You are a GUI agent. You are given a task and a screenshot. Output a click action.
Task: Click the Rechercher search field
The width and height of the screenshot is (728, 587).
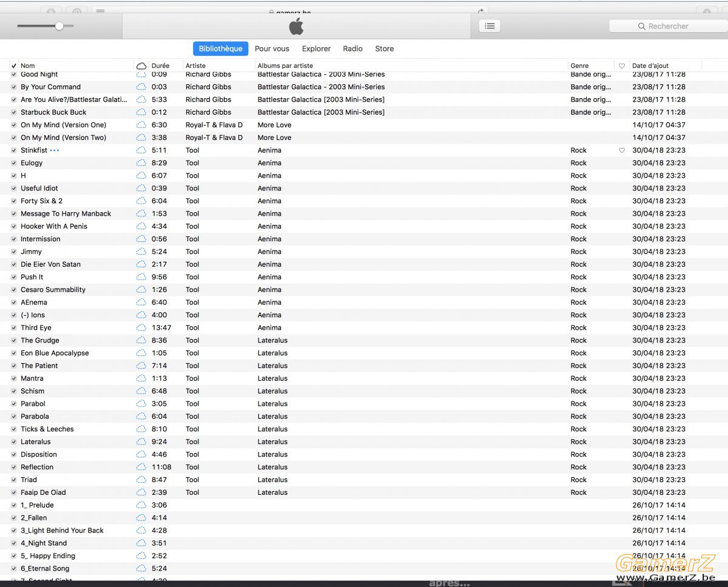click(669, 26)
